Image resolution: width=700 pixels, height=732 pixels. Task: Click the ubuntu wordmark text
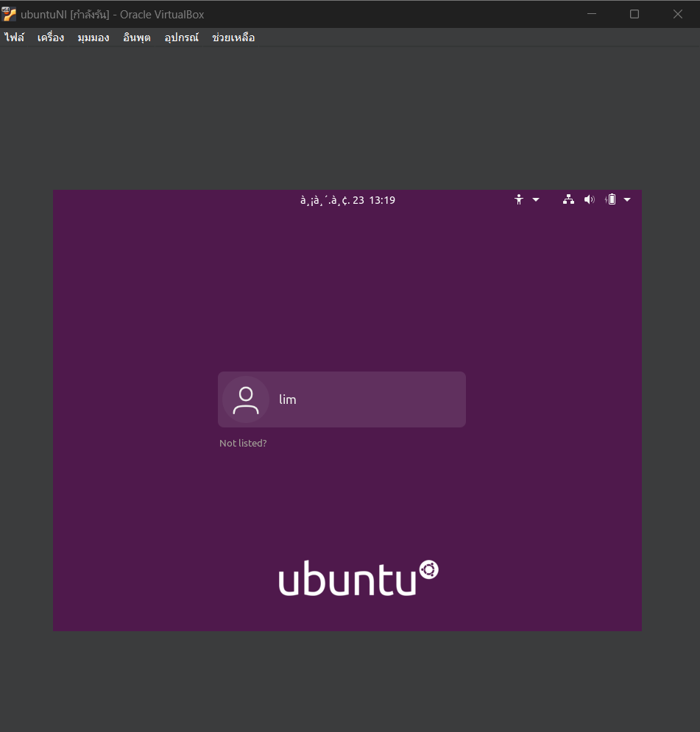pyautogui.click(x=347, y=580)
